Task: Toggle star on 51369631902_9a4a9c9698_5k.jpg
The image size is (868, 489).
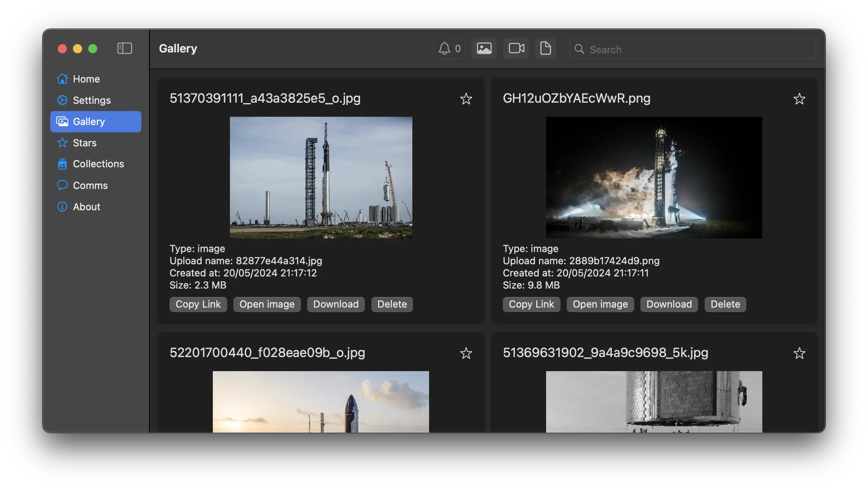Action: (x=799, y=353)
